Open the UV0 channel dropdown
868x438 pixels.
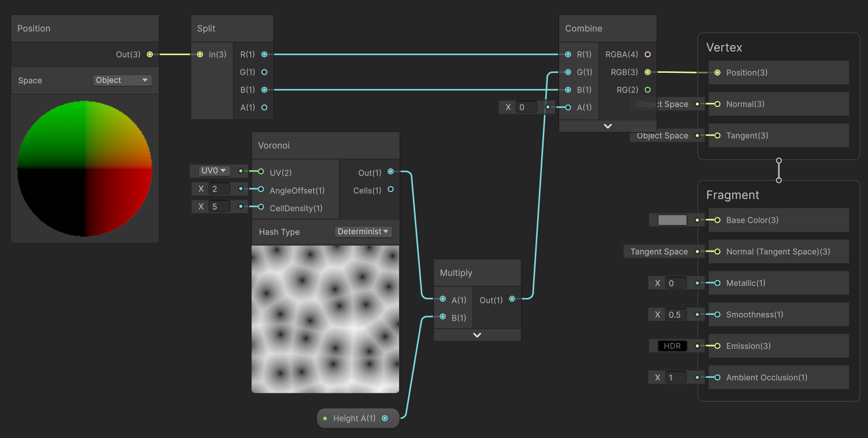214,171
